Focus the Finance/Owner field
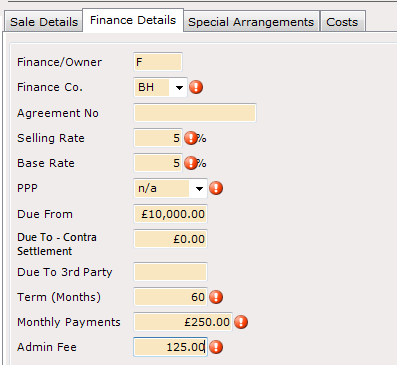The width and height of the screenshot is (397, 365). tap(158, 62)
